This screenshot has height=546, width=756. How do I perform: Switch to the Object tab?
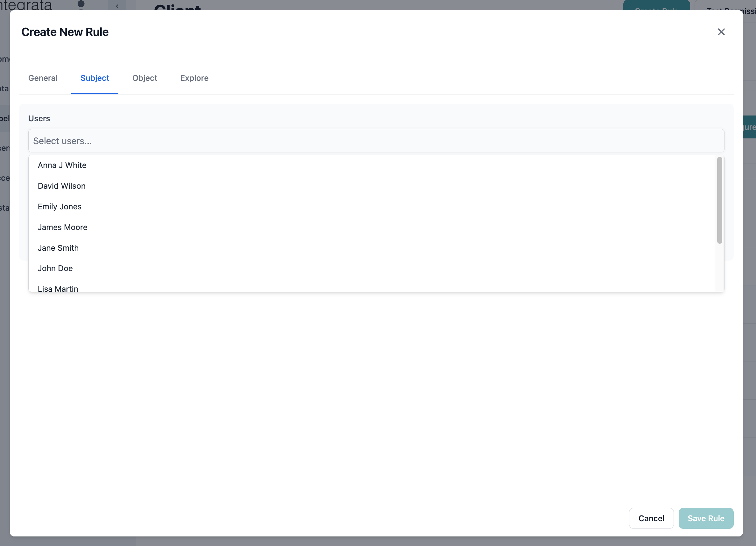point(145,78)
